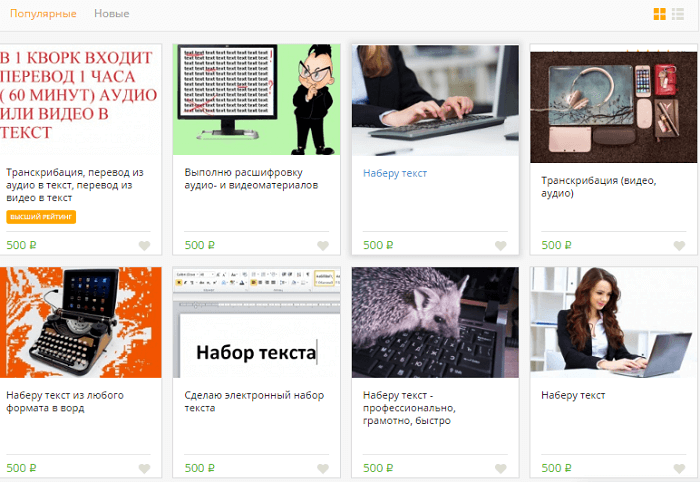700x482 pixels.
Task: Open the headphones and laptop flatlay thumbnail
Action: 614,107
